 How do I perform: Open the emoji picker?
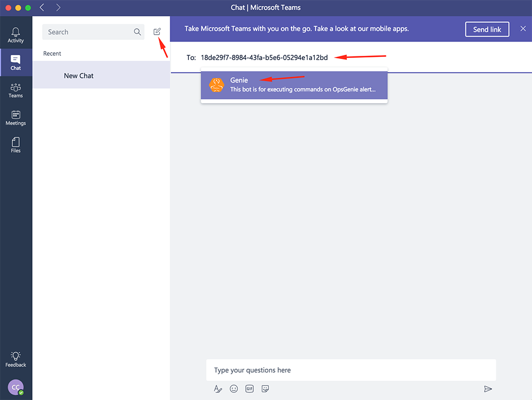234,389
